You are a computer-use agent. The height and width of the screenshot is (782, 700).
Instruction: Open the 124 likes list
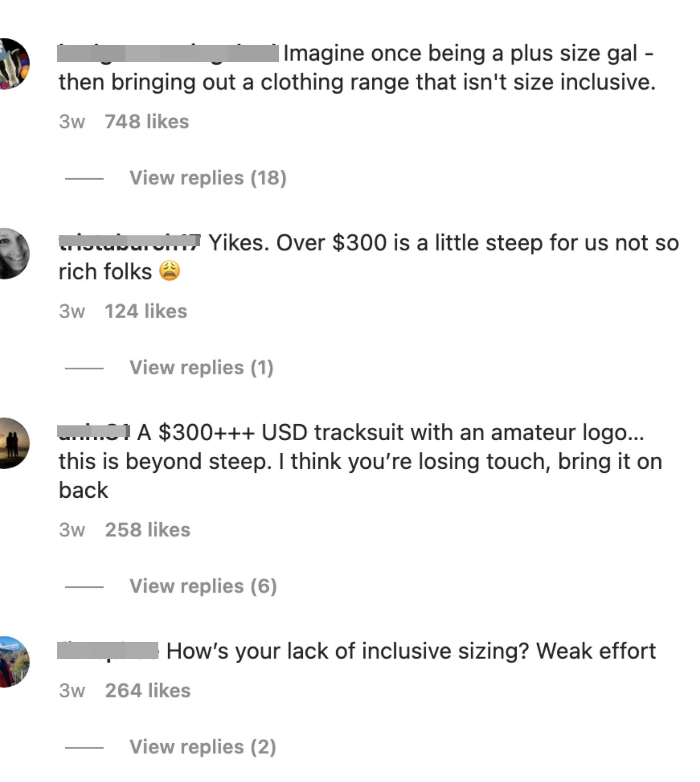click(x=146, y=312)
